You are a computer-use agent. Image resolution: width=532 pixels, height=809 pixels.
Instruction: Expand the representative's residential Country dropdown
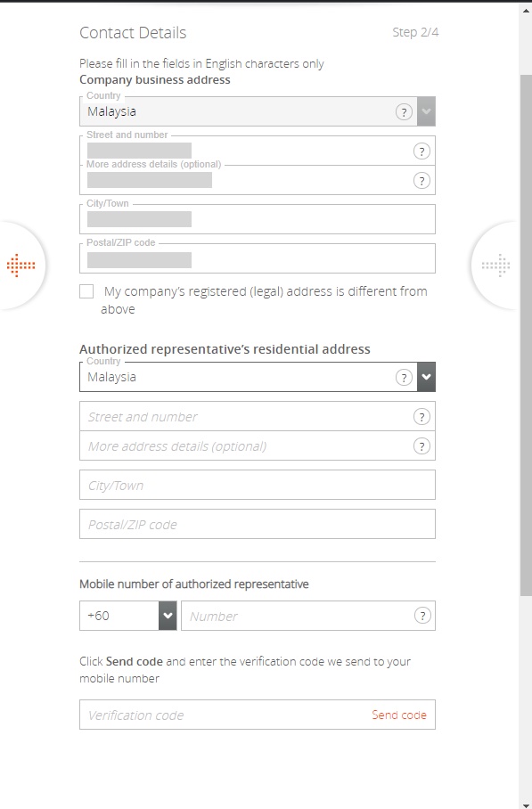coord(426,377)
